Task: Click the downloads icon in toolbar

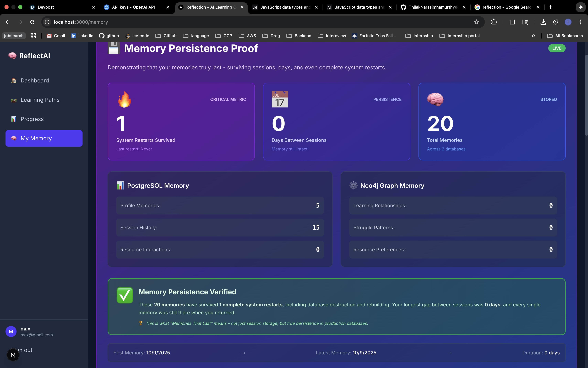Action: click(x=543, y=22)
